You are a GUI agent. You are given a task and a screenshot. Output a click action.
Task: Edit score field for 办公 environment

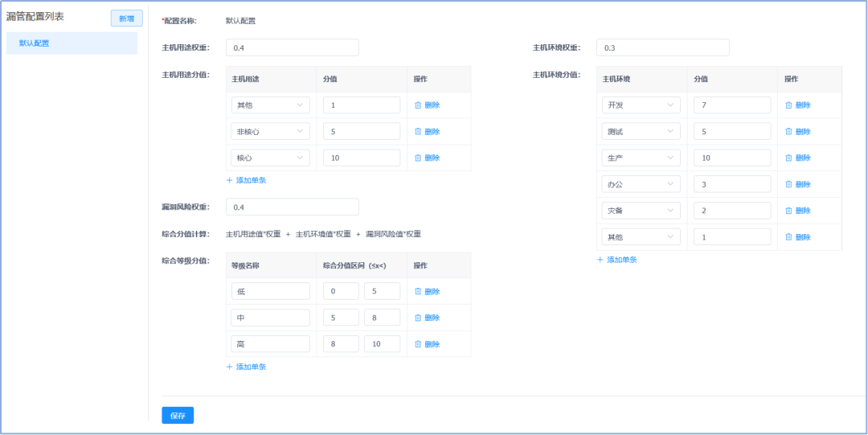[732, 184]
